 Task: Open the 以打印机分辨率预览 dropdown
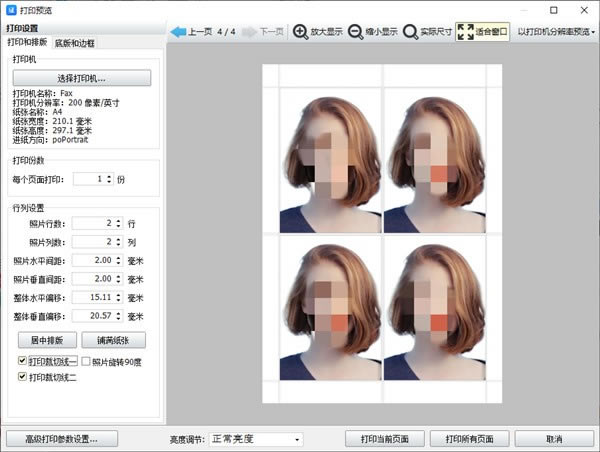coord(556,32)
